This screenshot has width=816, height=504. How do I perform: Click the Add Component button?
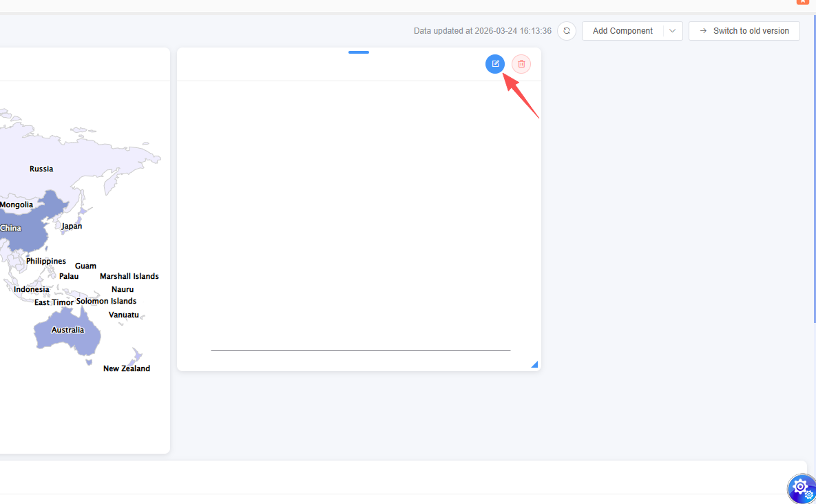pos(623,31)
